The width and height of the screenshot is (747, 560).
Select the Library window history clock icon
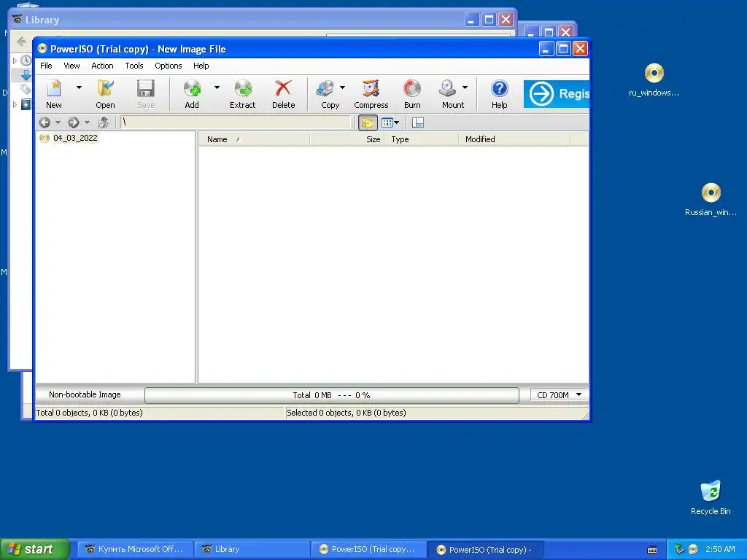[26, 61]
